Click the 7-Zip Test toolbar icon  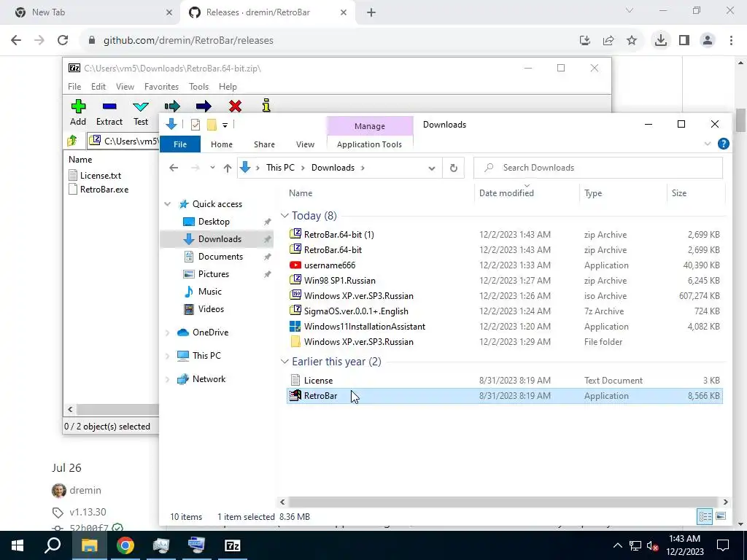[x=141, y=106]
